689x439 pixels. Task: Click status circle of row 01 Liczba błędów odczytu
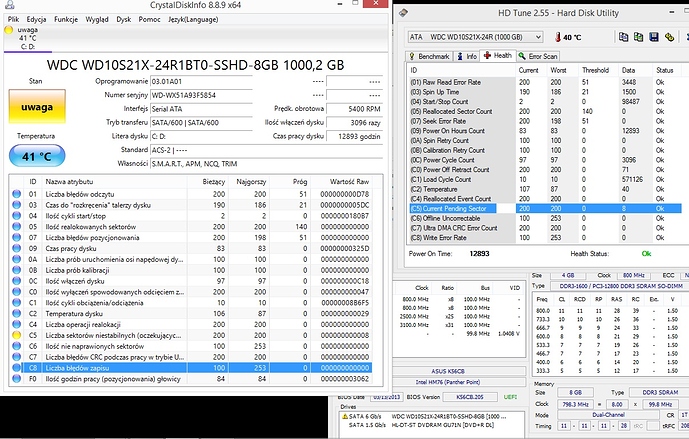coord(17,194)
